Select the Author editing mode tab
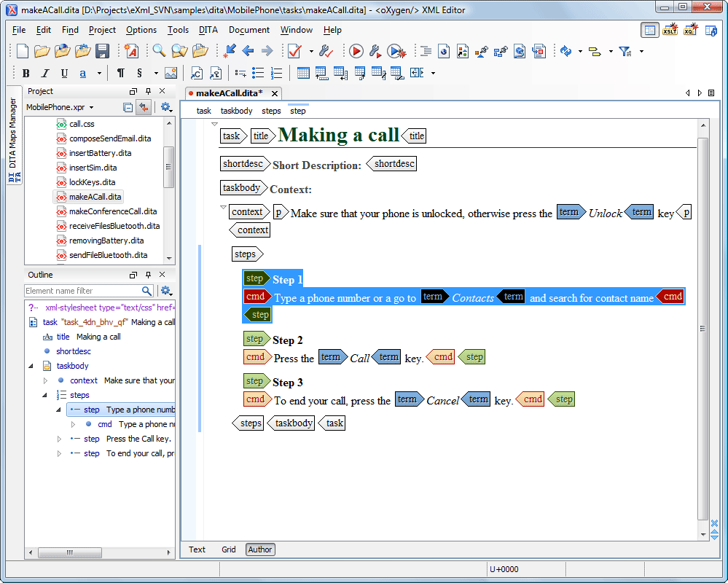 coord(260,549)
